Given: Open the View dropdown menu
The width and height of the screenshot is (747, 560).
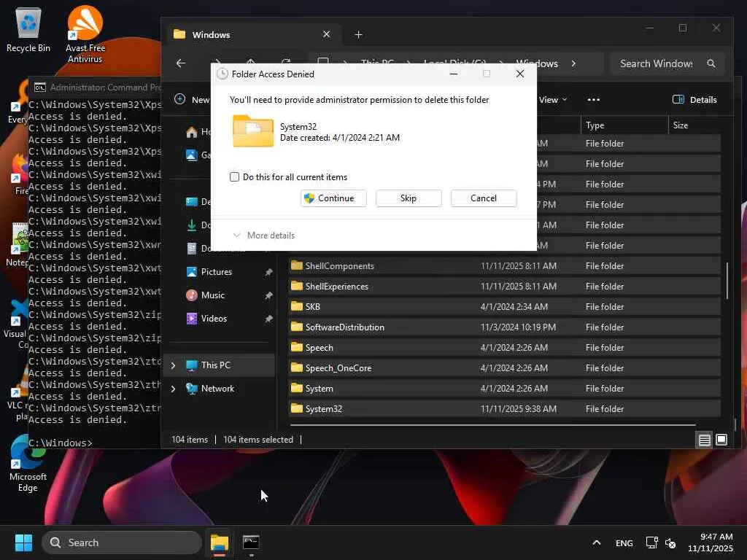Looking at the screenshot, I should point(553,99).
